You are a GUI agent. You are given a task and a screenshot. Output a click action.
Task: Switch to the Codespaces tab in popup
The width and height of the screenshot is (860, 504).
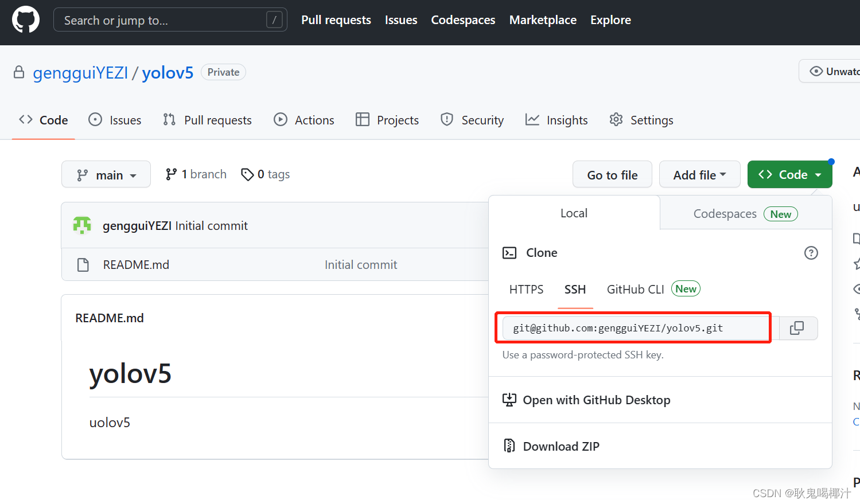coord(746,213)
